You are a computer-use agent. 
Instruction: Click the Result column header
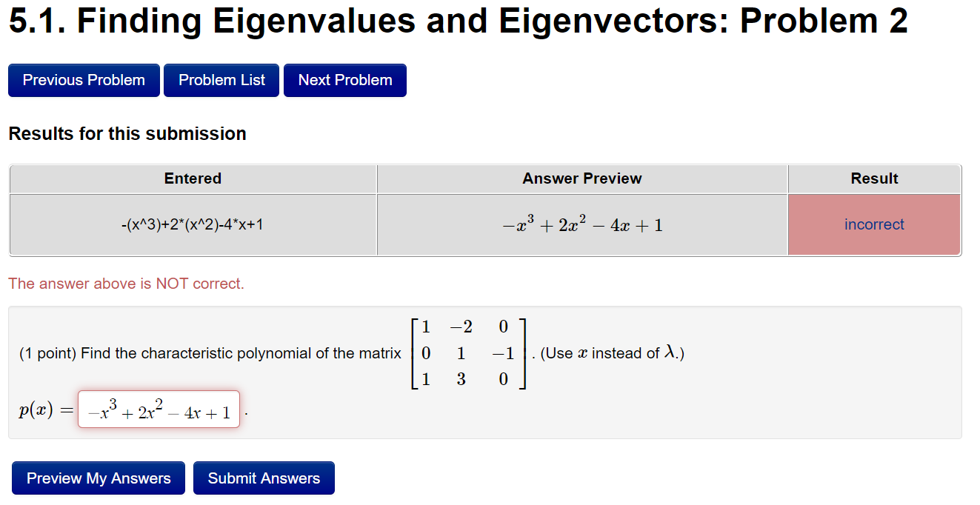click(x=874, y=178)
